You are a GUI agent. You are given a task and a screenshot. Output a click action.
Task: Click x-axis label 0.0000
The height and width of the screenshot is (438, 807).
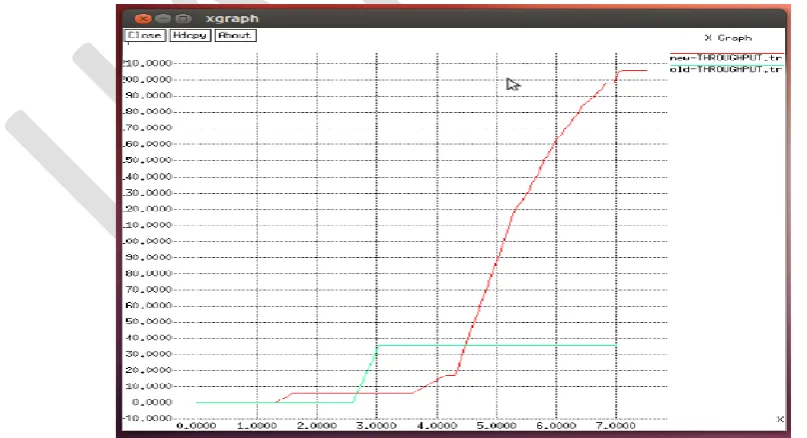click(x=197, y=426)
